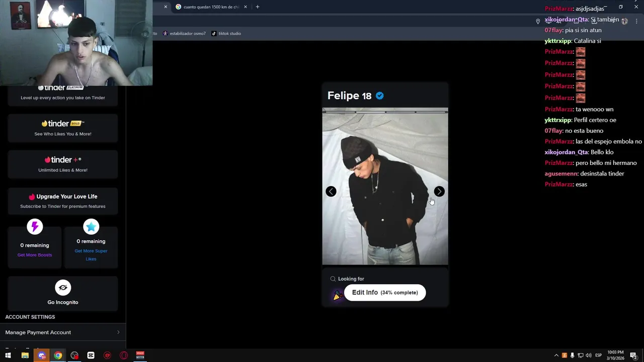Click PrizMarzz username in asjdjsadjas message
Viewport: 644px width, 362px height.
tap(559, 9)
